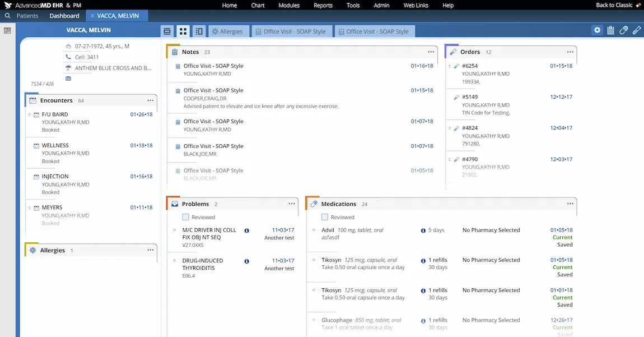Screen dimensions: 644x337
Task: Click the search magnifier icon top-left
Action: click(x=7, y=16)
